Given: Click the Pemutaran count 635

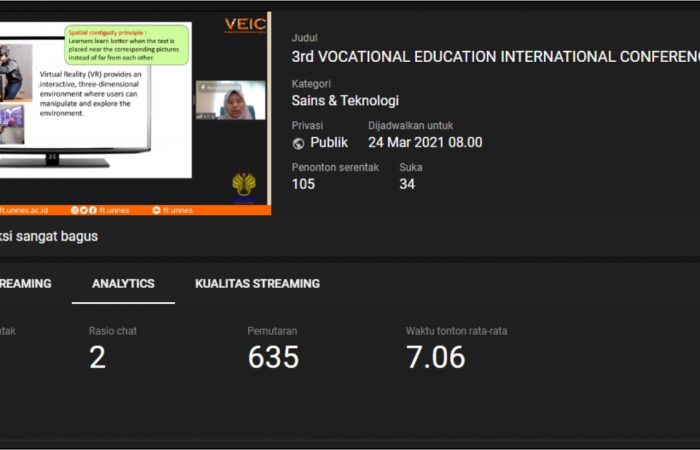Looking at the screenshot, I should tap(273, 357).
